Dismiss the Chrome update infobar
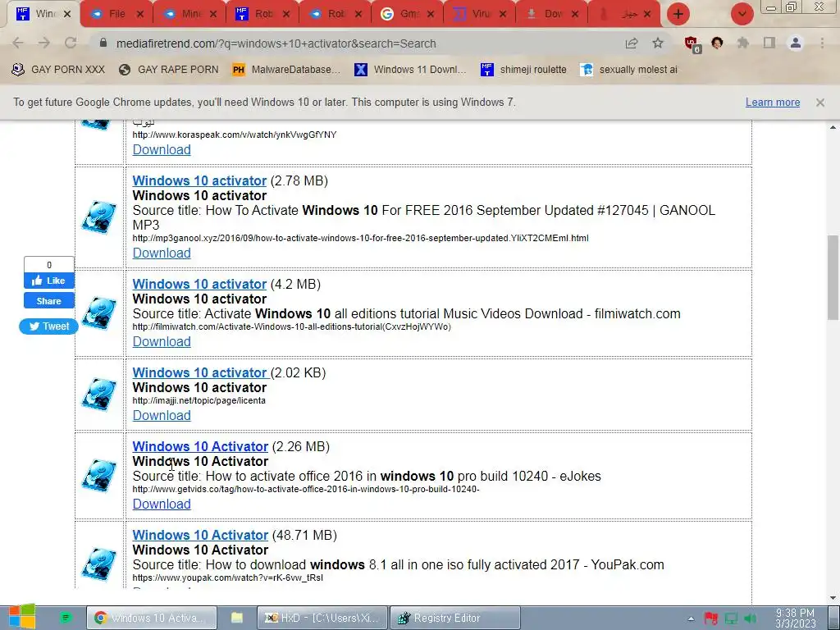 click(820, 103)
